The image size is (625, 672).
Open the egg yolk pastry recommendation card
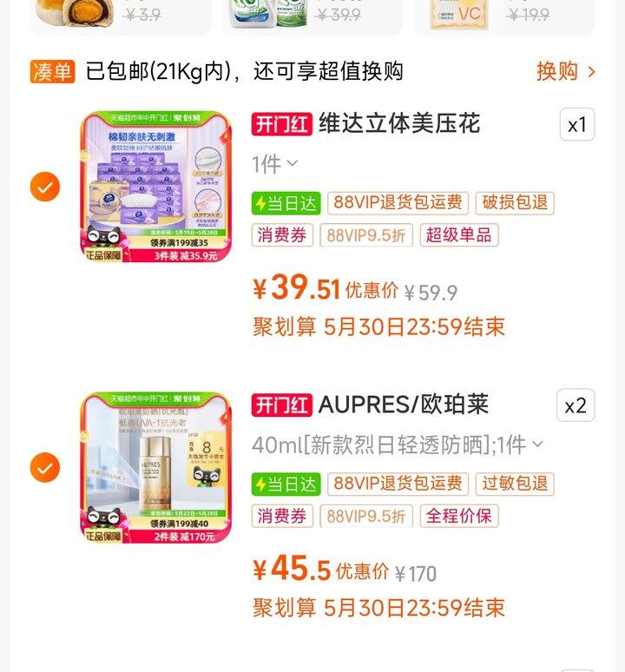click(121, 16)
